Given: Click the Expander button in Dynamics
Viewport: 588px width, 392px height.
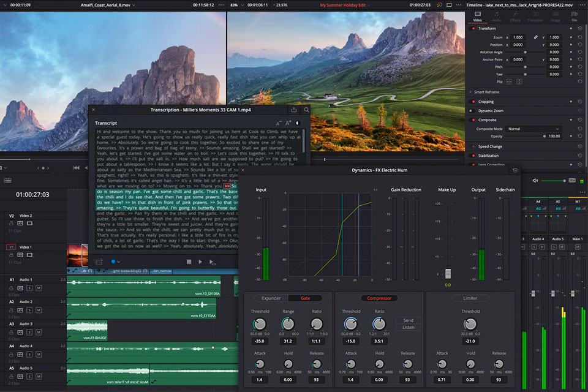Looking at the screenshot, I should pos(271,298).
